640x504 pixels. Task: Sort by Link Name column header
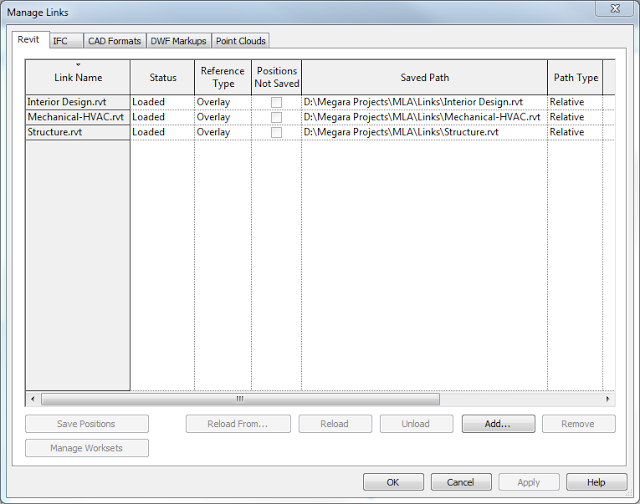pos(78,77)
